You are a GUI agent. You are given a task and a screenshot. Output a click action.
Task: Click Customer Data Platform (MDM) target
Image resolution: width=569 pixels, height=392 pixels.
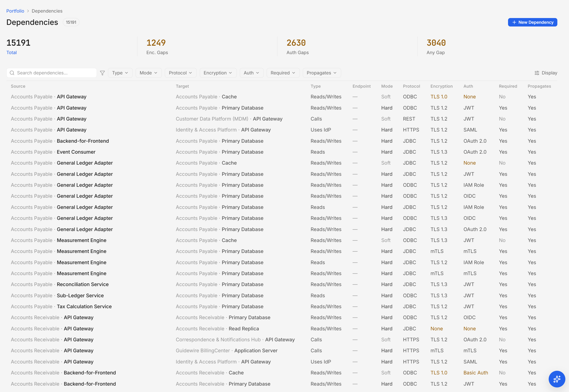point(229,119)
